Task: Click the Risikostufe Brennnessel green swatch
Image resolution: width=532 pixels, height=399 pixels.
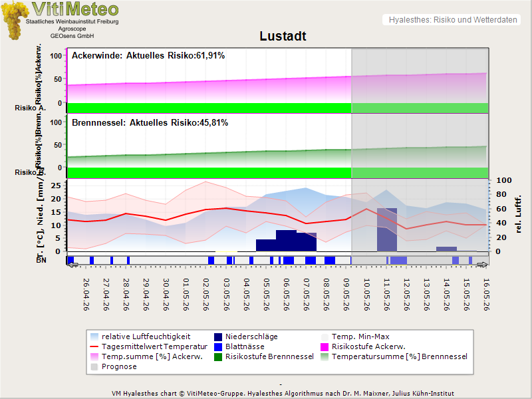Action: coord(218,356)
